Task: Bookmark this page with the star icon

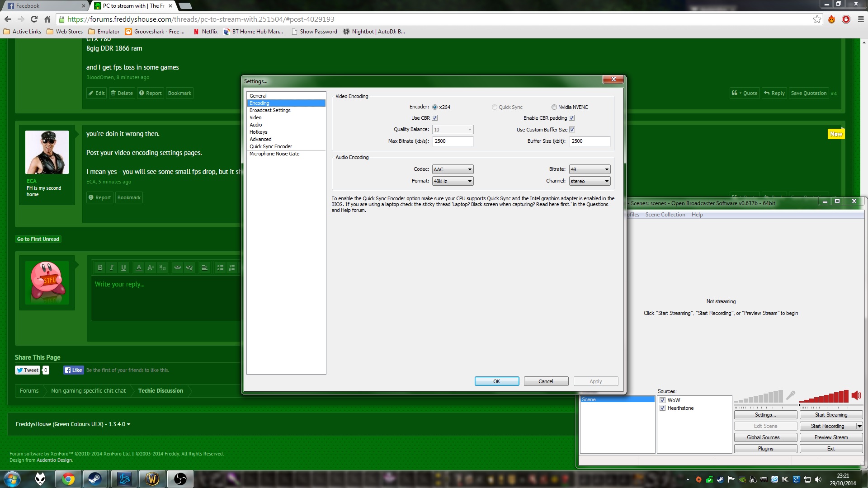Action: [x=817, y=19]
